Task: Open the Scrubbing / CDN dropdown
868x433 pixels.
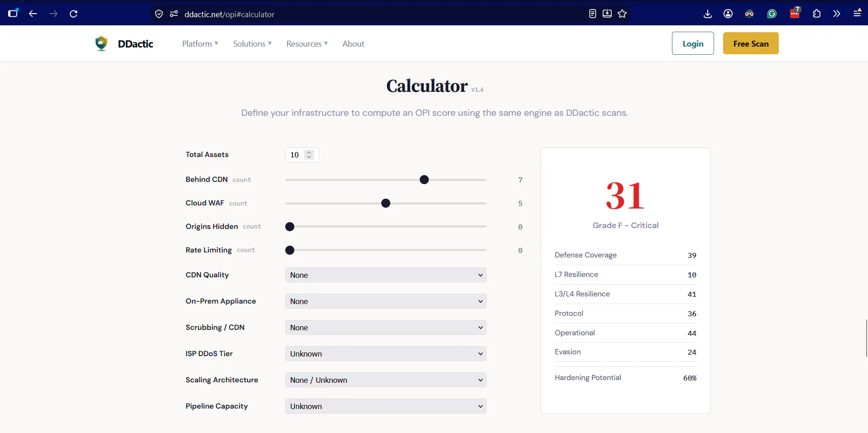Action: coord(385,328)
